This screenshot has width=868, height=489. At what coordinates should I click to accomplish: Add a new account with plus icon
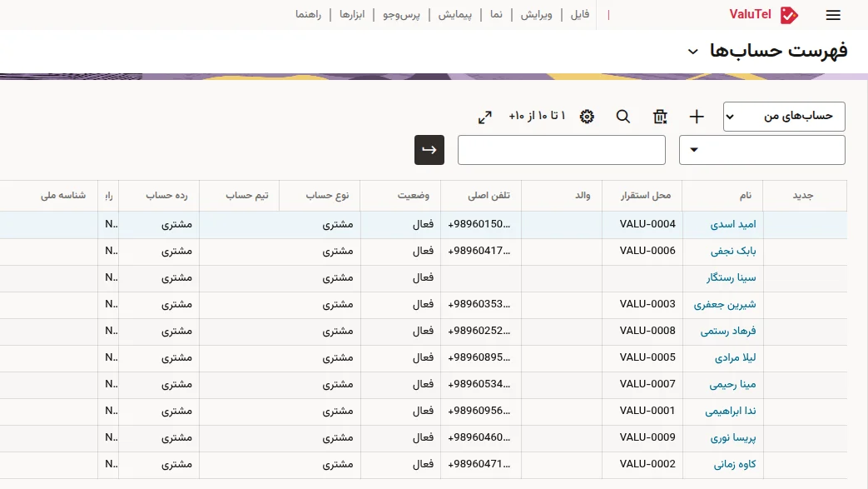697,117
